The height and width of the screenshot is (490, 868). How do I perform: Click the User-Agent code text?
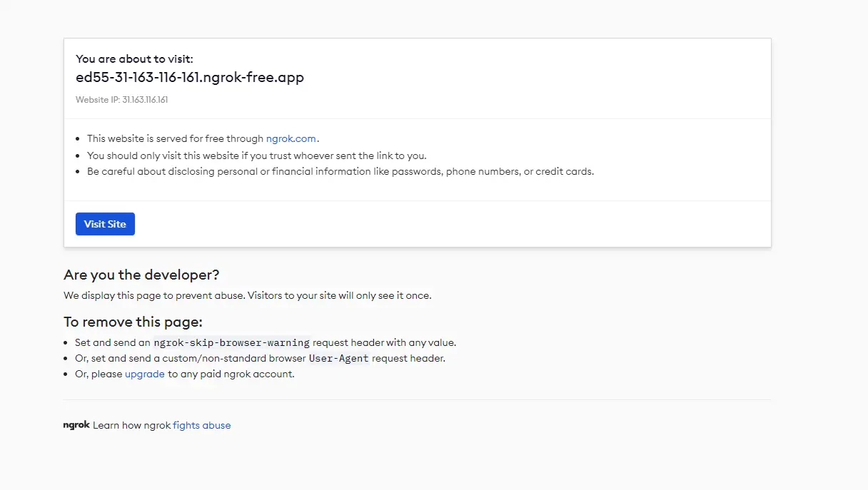coord(339,358)
